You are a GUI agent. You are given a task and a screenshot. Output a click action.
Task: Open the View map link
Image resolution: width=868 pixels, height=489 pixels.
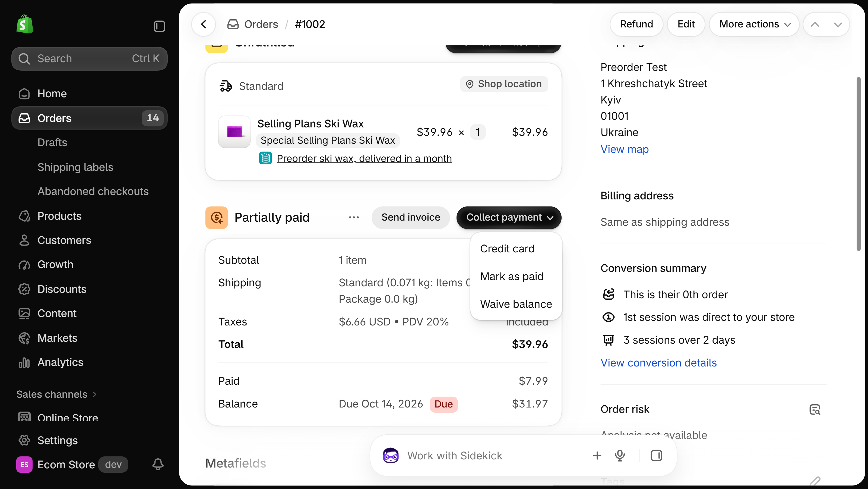[624, 149]
